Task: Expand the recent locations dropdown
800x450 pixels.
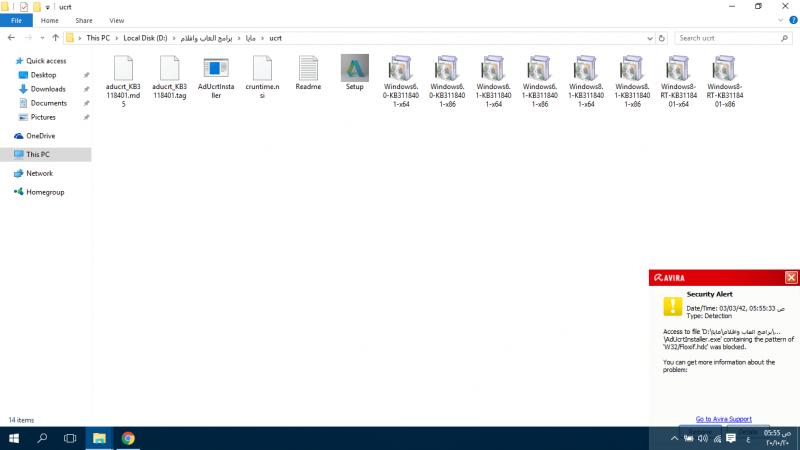Action: pyautogui.click(x=42, y=38)
